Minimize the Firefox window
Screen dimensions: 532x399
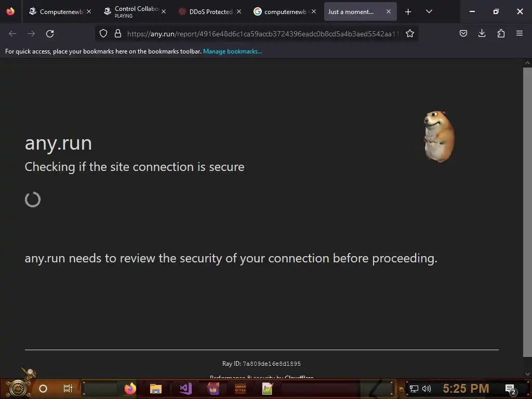pos(472,11)
